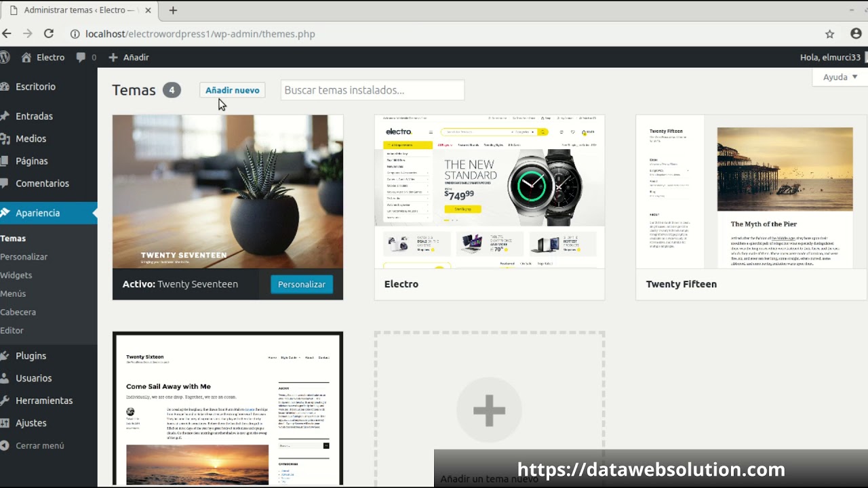Click the Entradas pin icon
868x488 pixels.
coord(5,116)
